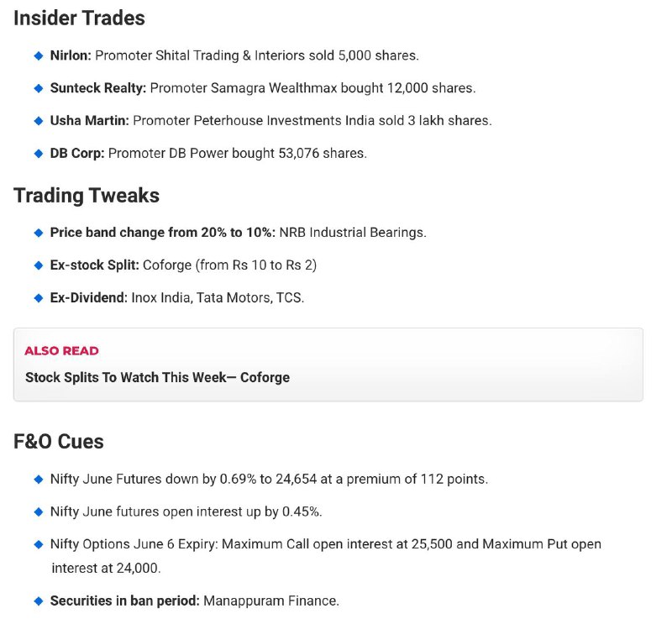Click the F&O Cues heading

(x=59, y=441)
